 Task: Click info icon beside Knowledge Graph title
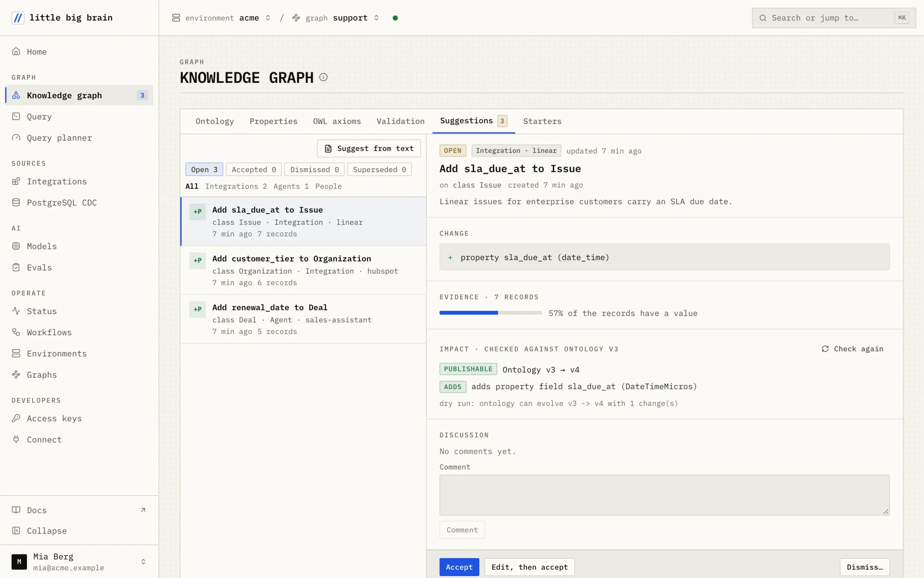pos(323,77)
